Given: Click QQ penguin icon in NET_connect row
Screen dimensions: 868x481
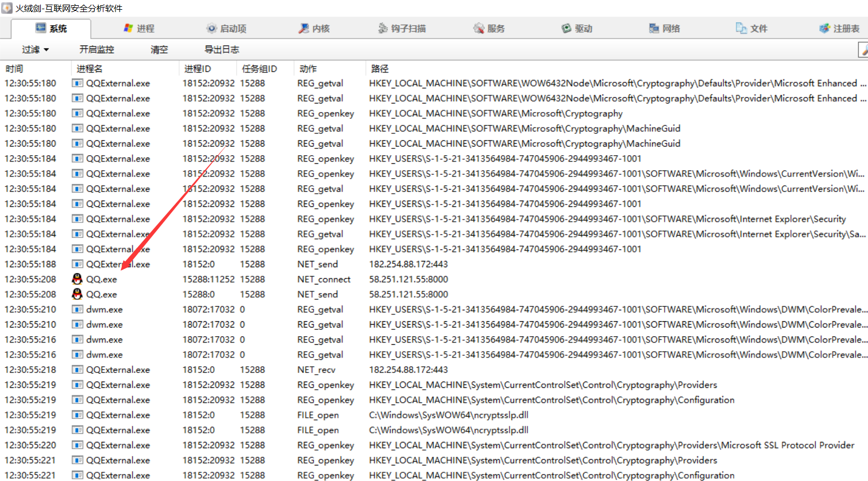Looking at the screenshot, I should click(x=77, y=279).
